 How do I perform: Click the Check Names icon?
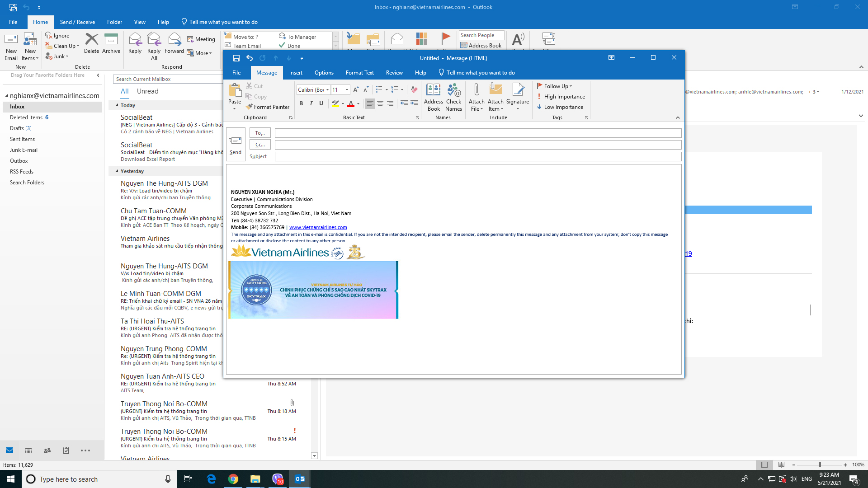[453, 97]
